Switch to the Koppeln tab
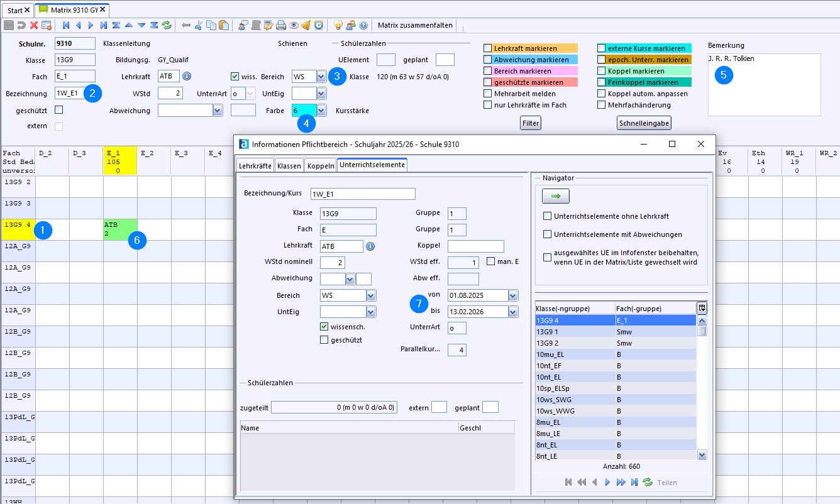 (x=320, y=166)
